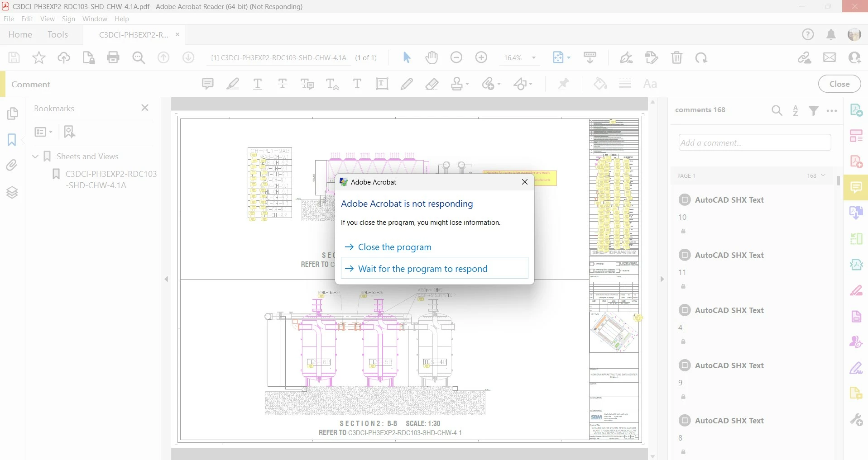This screenshot has height=460, width=868.
Task: Close the Bookmarks panel
Action: pos(145,108)
